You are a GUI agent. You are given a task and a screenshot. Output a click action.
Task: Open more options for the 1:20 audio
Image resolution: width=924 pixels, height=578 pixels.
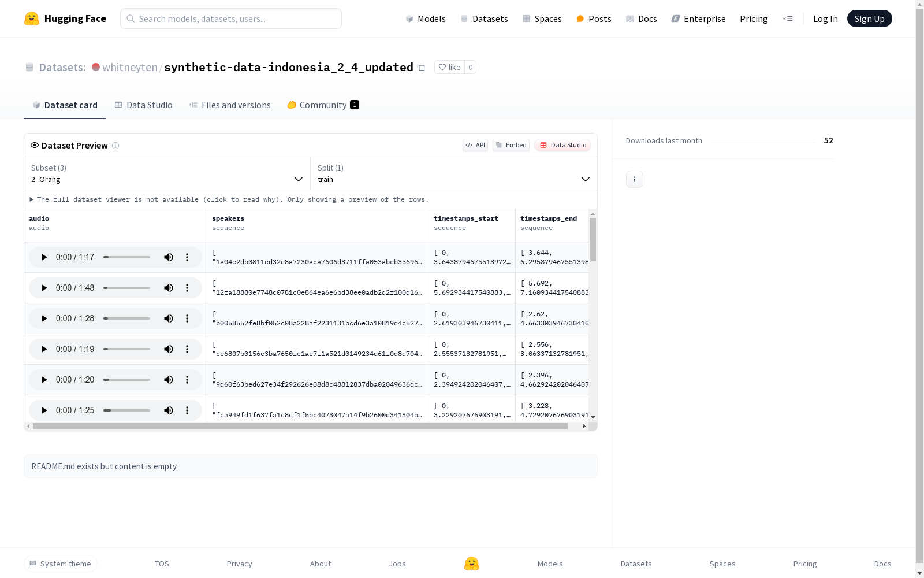click(x=187, y=380)
